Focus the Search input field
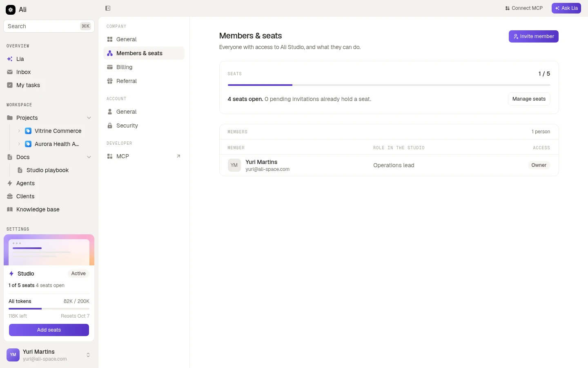Viewport: 588px width, 368px height. pos(49,26)
